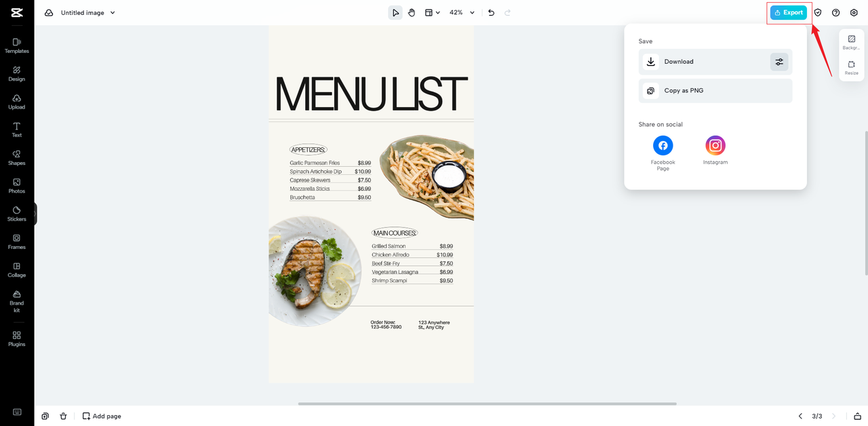Open the 42% zoom level dropdown
868x426 pixels.
(x=462, y=13)
